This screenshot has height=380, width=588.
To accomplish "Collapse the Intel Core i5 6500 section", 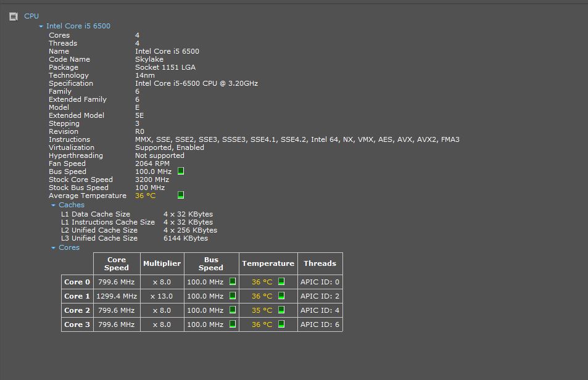I will [x=41, y=27].
